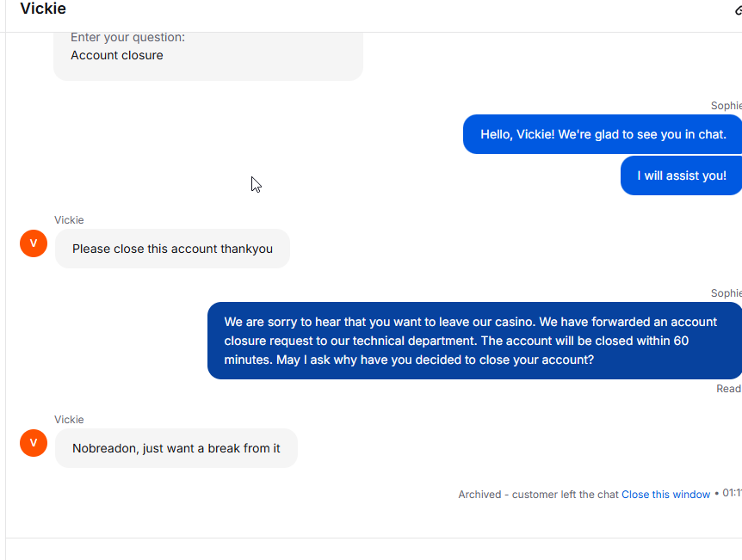This screenshot has width=742, height=560.
Task: Click the Vickie sender name above the first customer message
Action: pyautogui.click(x=69, y=220)
